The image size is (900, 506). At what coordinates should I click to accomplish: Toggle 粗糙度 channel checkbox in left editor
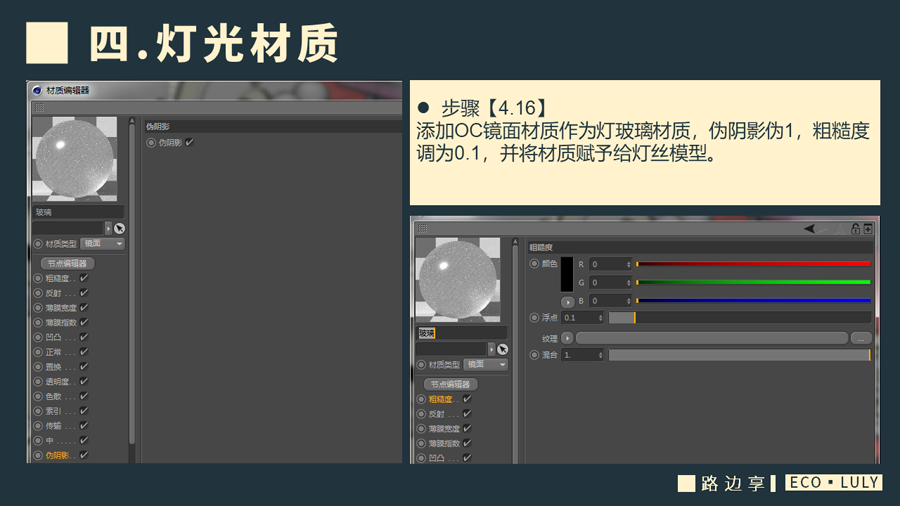tap(84, 278)
